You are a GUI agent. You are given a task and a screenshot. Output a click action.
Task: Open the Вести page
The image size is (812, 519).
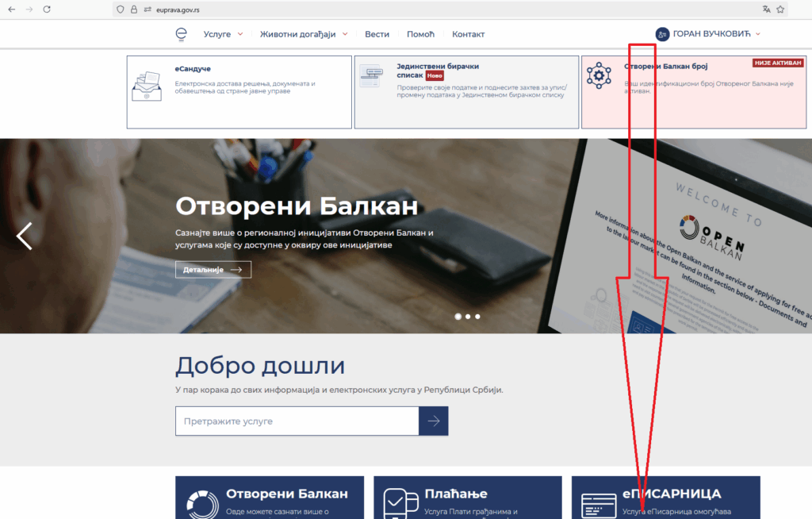coord(377,34)
